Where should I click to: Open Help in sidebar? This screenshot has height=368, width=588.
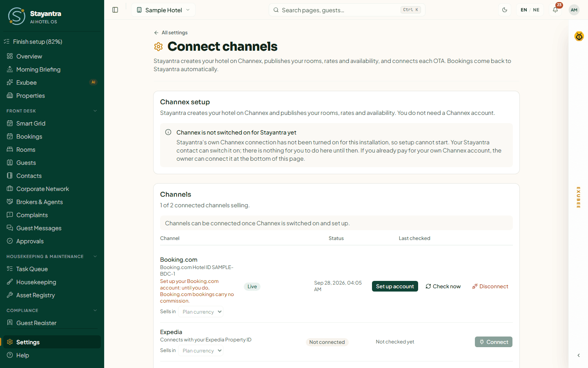click(x=52, y=355)
